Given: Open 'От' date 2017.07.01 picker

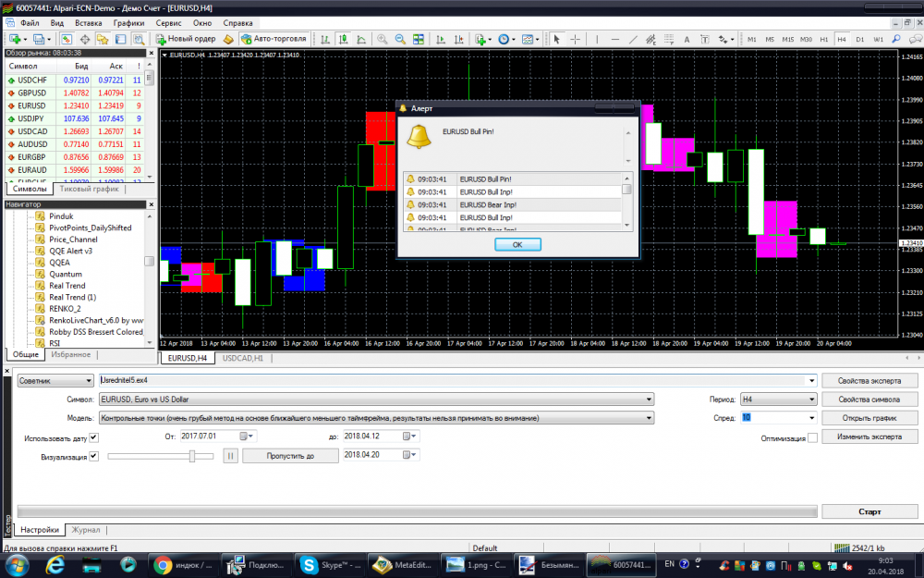Looking at the screenshot, I should pos(247,437).
